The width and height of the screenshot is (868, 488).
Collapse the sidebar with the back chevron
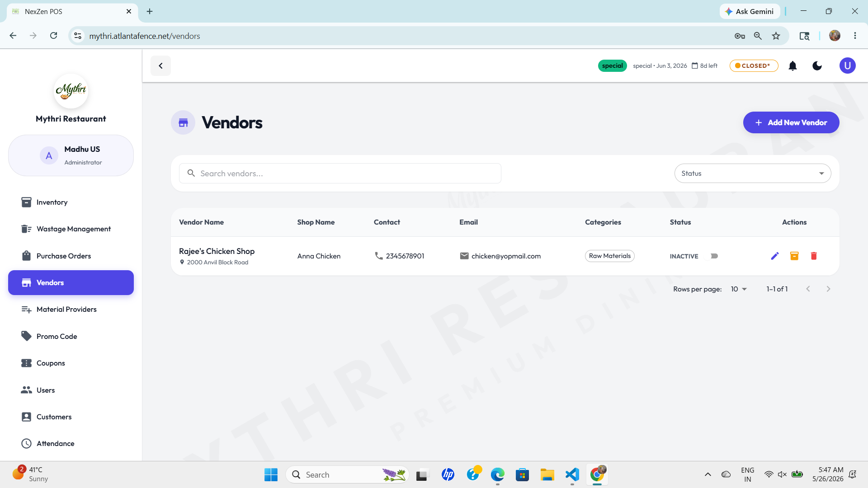pos(160,66)
